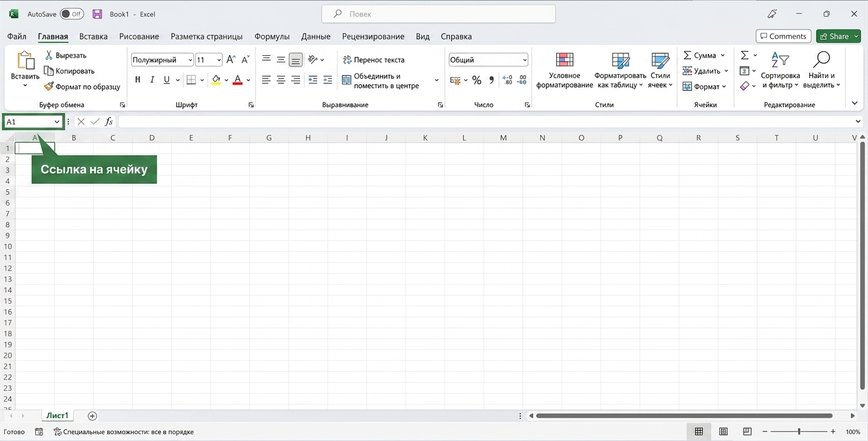The height and width of the screenshot is (441, 868).
Task: Open the number format dropdown Общий
Action: pyautogui.click(x=525, y=60)
